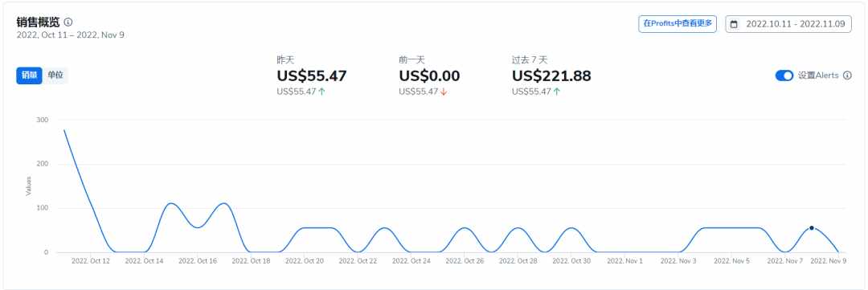Click red down arrow under 前一天 value
This screenshot has width=868, height=290.
point(444,92)
